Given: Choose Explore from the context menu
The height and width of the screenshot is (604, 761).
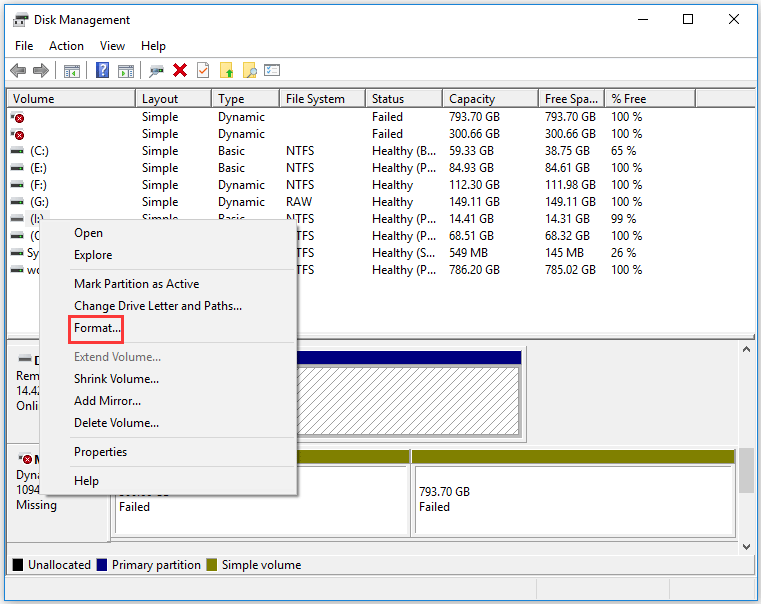Looking at the screenshot, I should click(93, 255).
